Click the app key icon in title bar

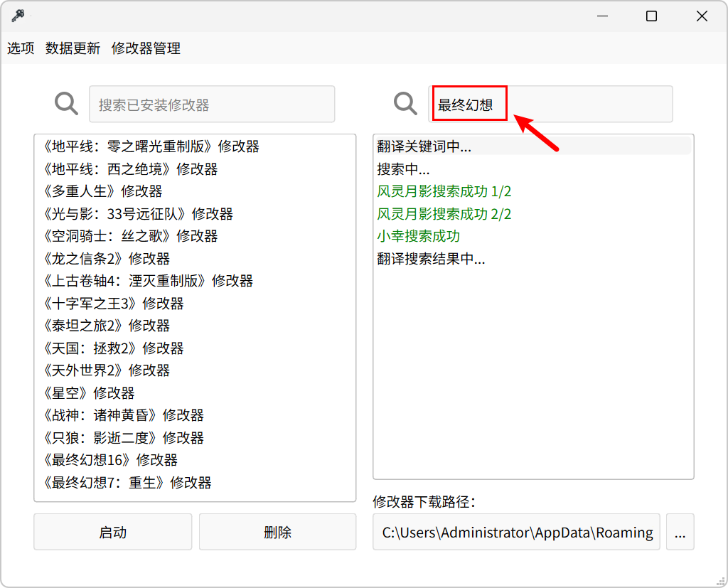click(x=18, y=16)
